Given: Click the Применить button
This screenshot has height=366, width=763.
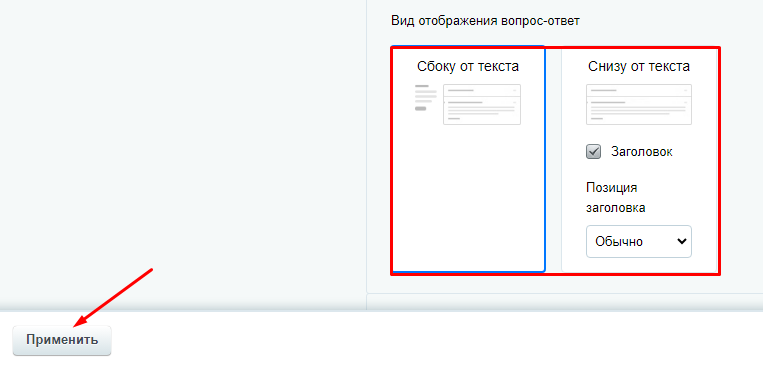Looking at the screenshot, I should tap(62, 340).
